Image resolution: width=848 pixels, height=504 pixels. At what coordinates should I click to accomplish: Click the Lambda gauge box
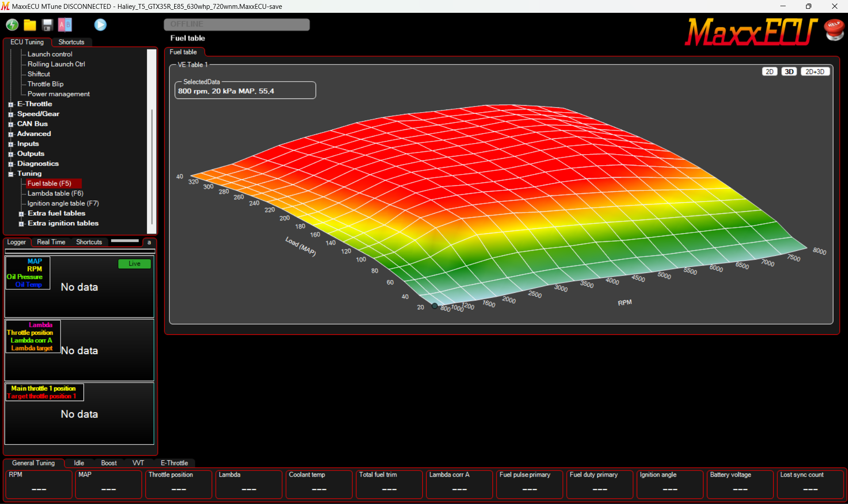click(249, 484)
